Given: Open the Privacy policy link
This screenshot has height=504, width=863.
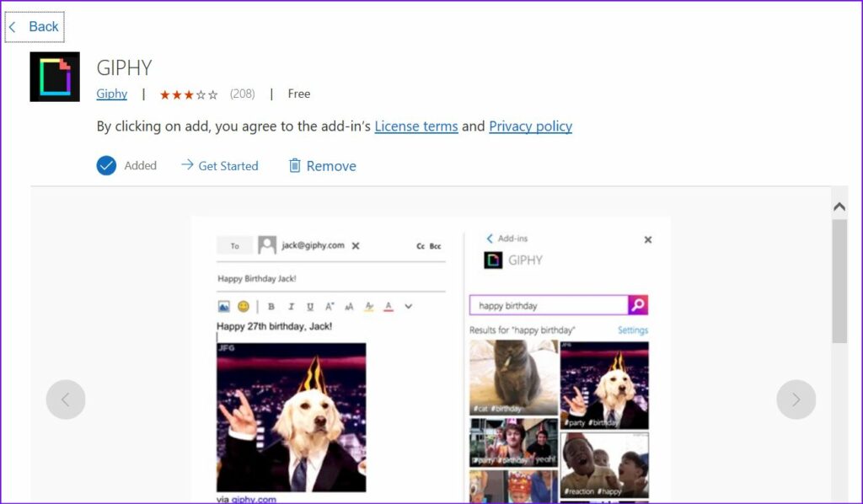Looking at the screenshot, I should coord(530,126).
